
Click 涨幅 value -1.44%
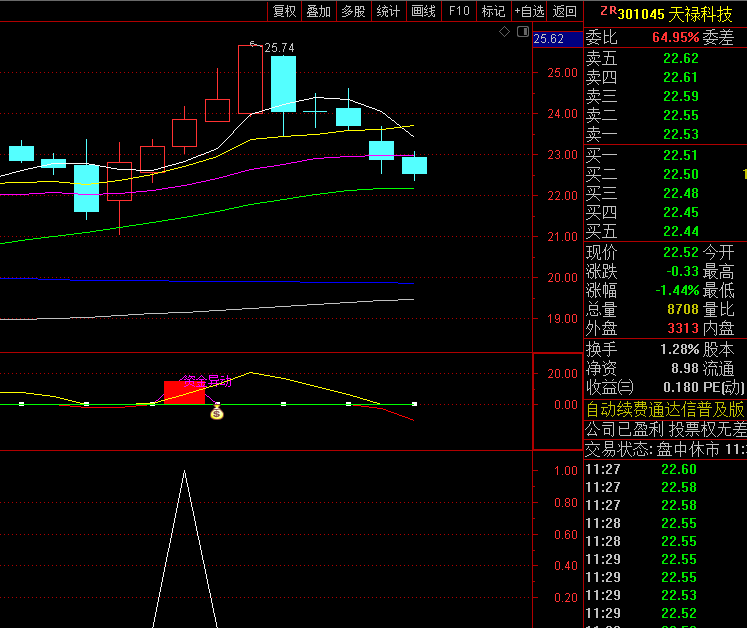coord(677,290)
